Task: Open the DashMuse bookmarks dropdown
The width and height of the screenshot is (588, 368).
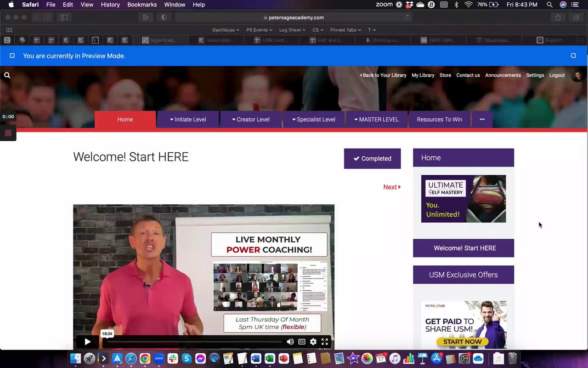Action: tap(226, 30)
